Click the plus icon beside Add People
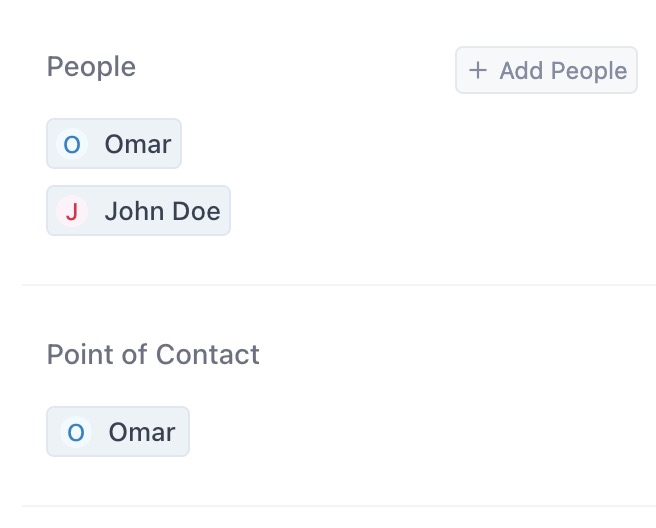This screenshot has width=656, height=528. click(478, 71)
